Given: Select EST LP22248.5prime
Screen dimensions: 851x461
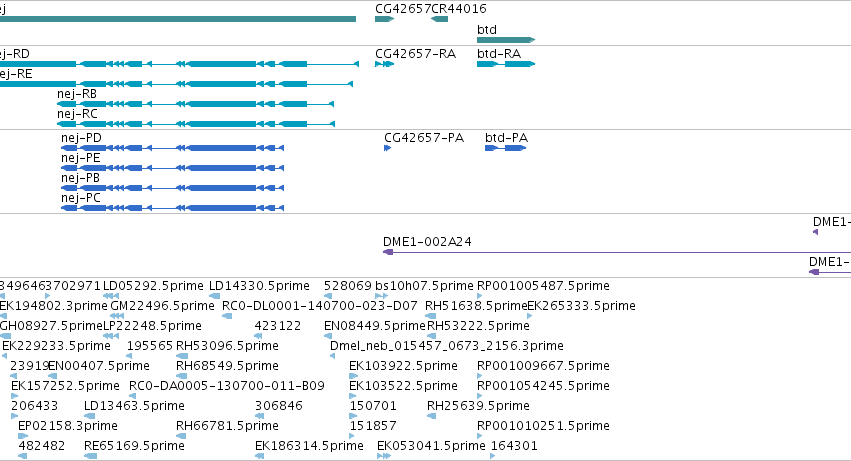Looking at the screenshot, I should (x=152, y=326).
